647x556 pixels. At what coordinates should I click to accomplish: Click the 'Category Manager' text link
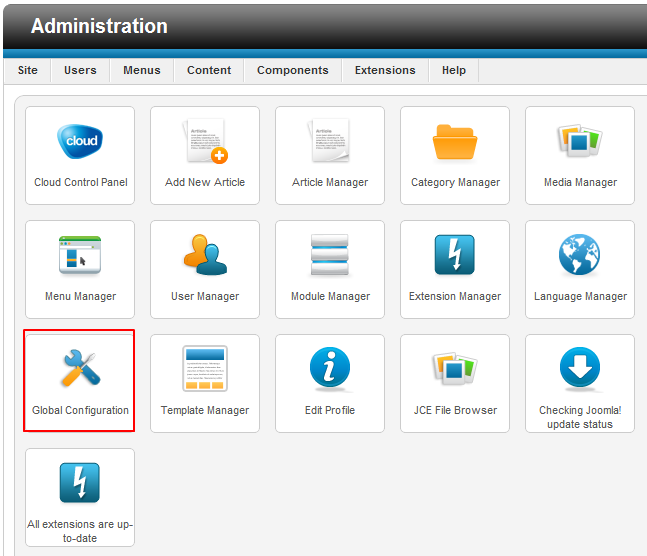455,182
